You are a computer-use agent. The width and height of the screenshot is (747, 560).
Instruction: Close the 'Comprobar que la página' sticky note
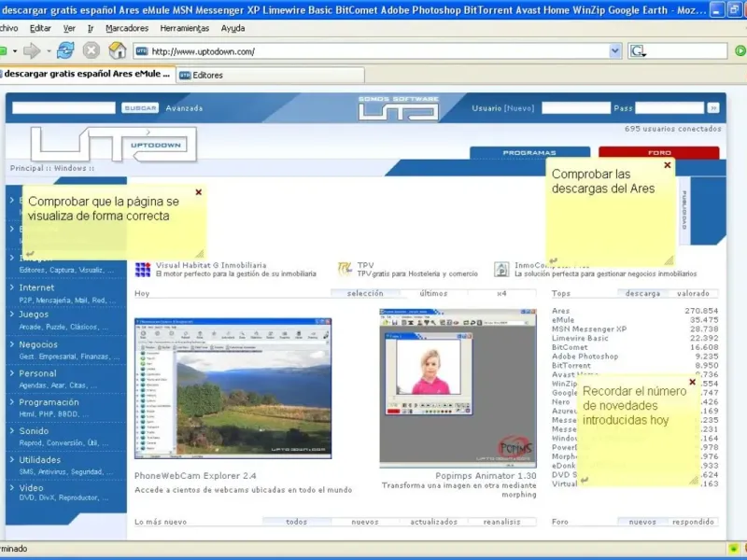pyautogui.click(x=199, y=192)
